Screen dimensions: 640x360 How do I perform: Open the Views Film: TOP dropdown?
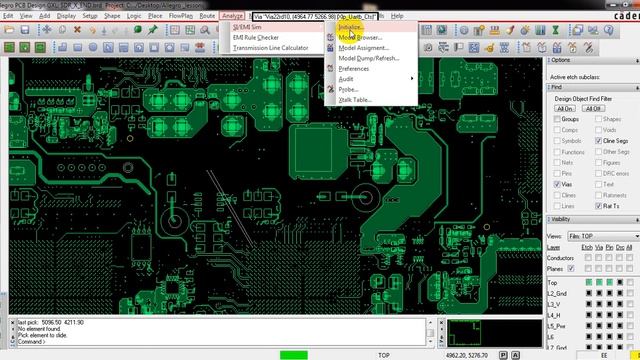[603, 236]
